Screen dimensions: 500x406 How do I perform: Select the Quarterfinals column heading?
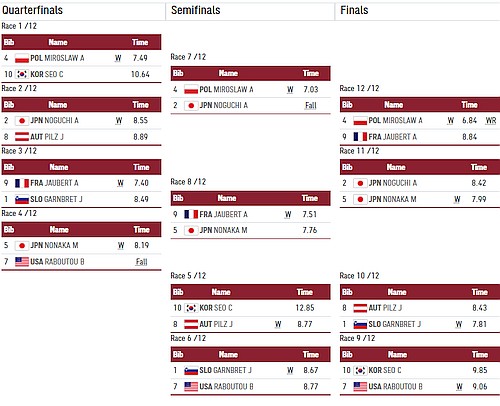(x=32, y=10)
